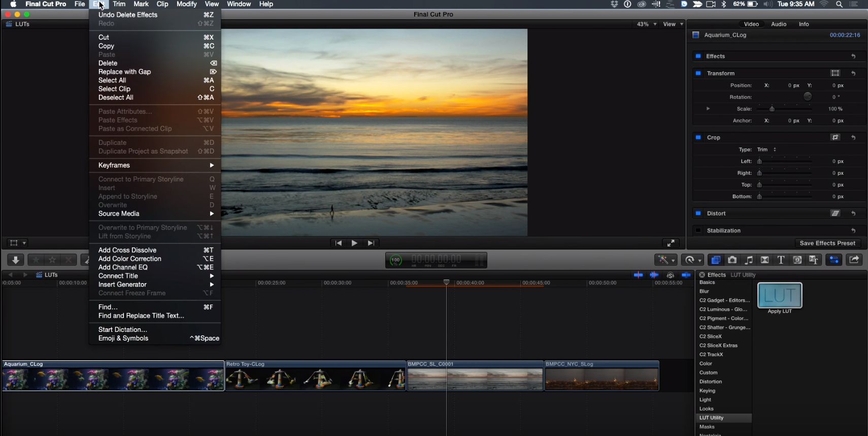Disable the Distort blue checkbox
The height and width of the screenshot is (436, 868).
coord(698,213)
